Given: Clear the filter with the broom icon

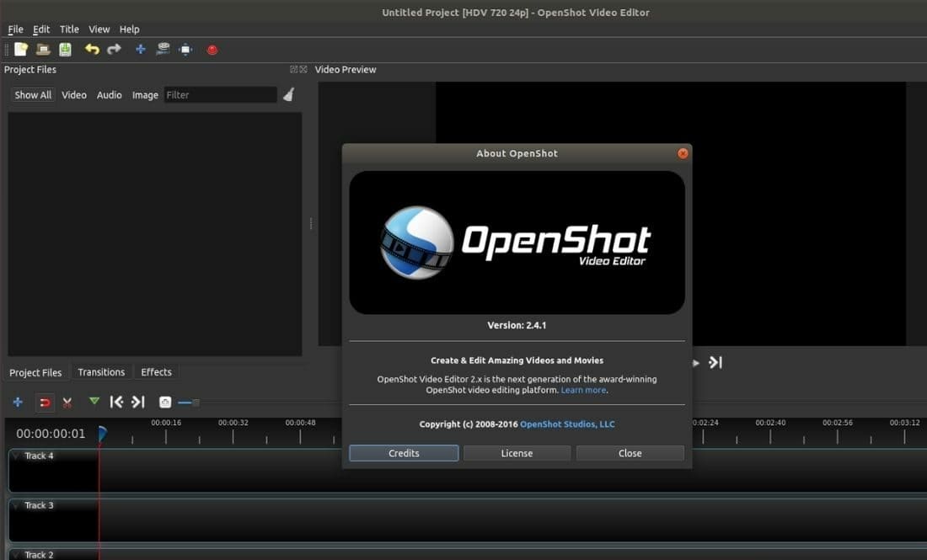Looking at the screenshot, I should click(x=288, y=94).
